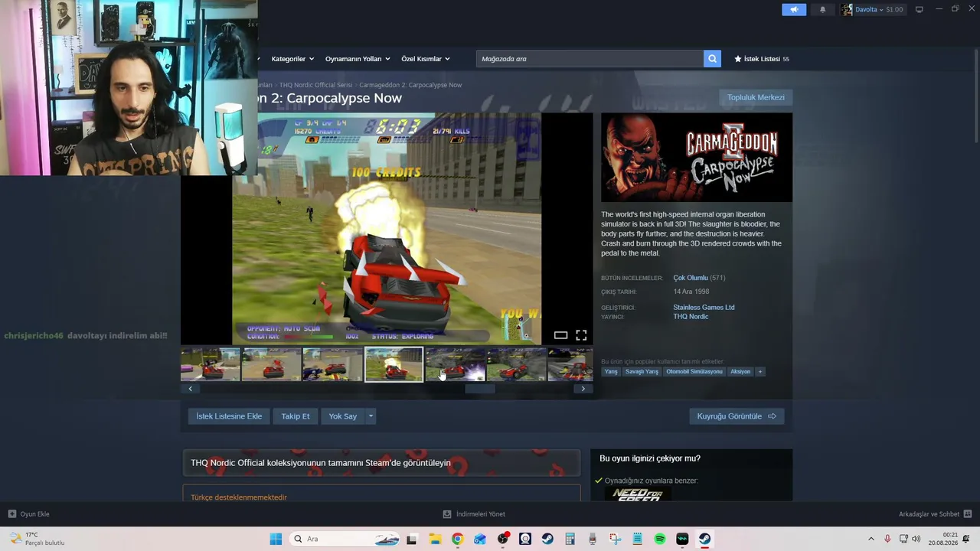Click the thumbnail strip scroll handle
The height and width of the screenshot is (551, 980).
[480, 389]
